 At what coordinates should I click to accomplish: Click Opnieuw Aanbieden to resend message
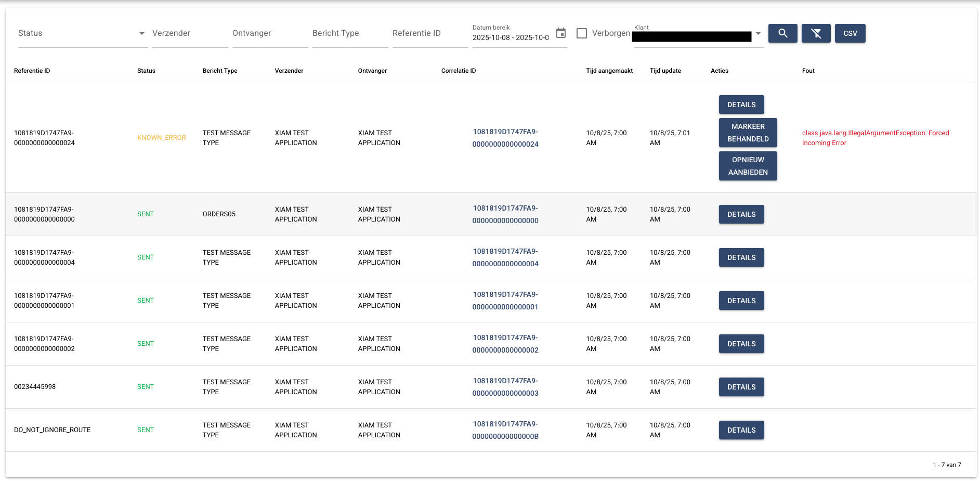[x=748, y=166]
